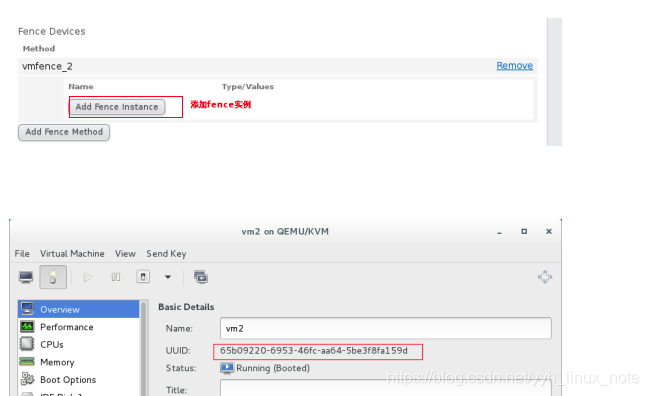The width and height of the screenshot is (649, 396).
Task: Click the Basic Details heading
Action: (x=186, y=307)
